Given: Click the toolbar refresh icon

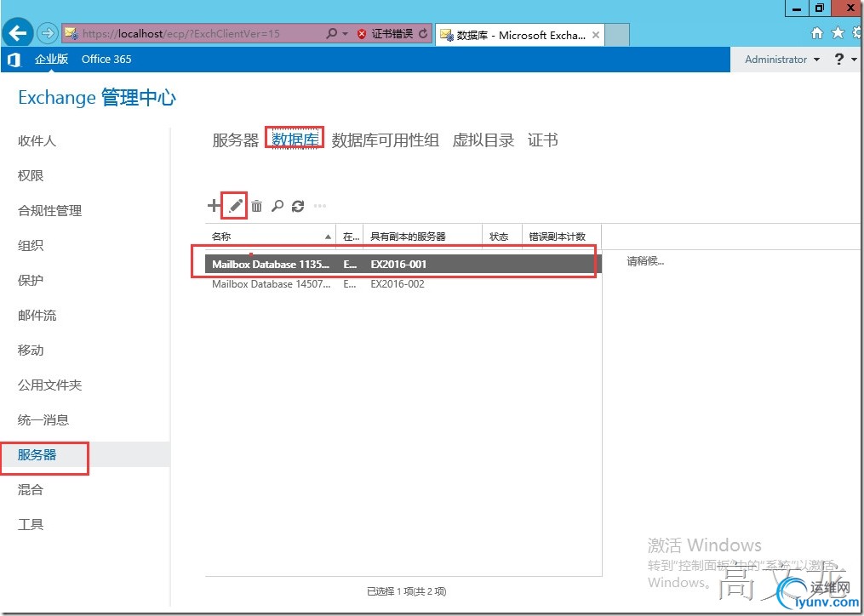Looking at the screenshot, I should pos(298,206).
